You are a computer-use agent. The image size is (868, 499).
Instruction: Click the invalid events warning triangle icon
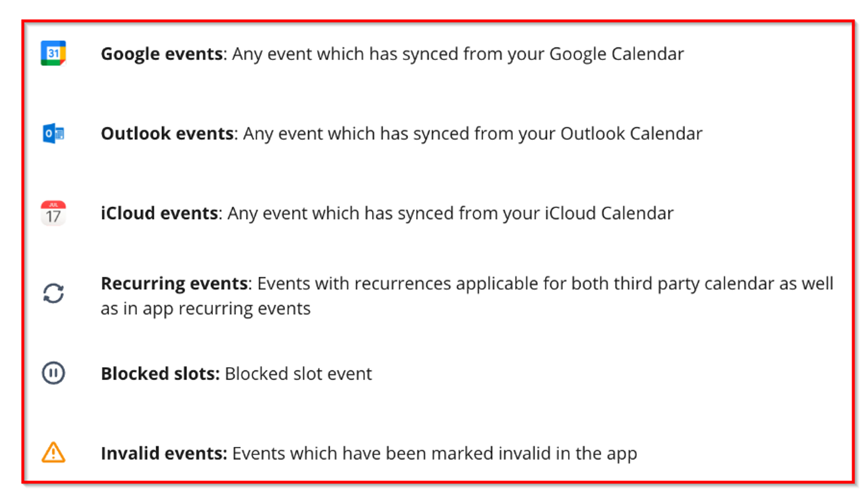click(53, 453)
